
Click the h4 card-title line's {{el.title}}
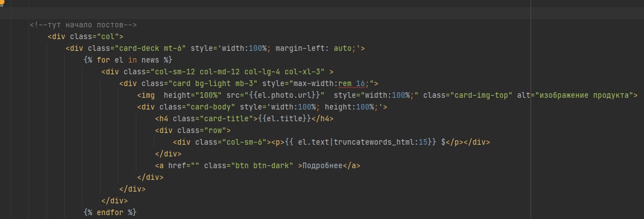tap(285, 120)
